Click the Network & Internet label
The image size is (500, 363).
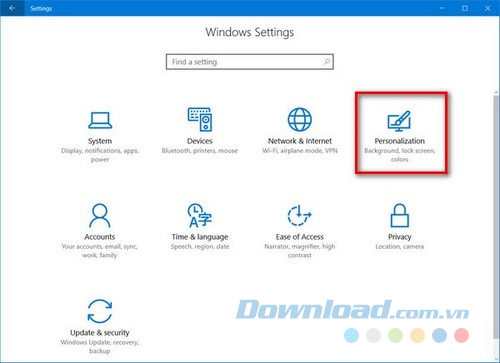coord(300,141)
